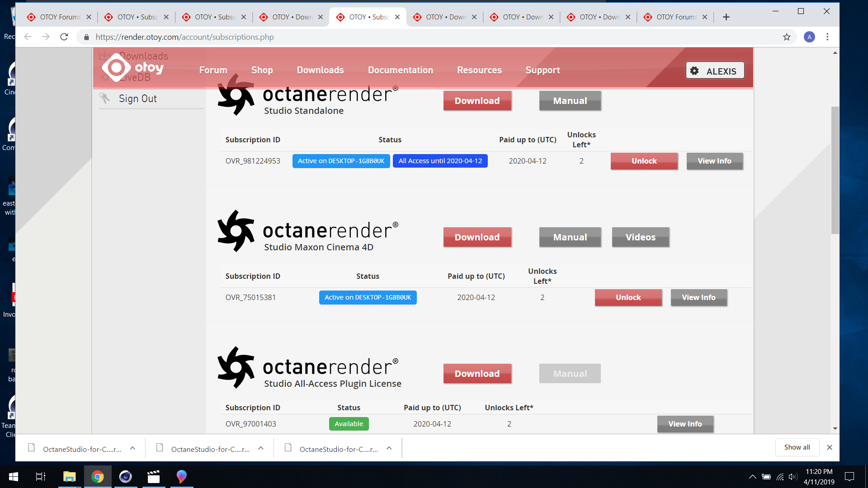Image resolution: width=868 pixels, height=488 pixels.
Task: Expand first OctaneStudio download options chevron
Action: tap(132, 448)
